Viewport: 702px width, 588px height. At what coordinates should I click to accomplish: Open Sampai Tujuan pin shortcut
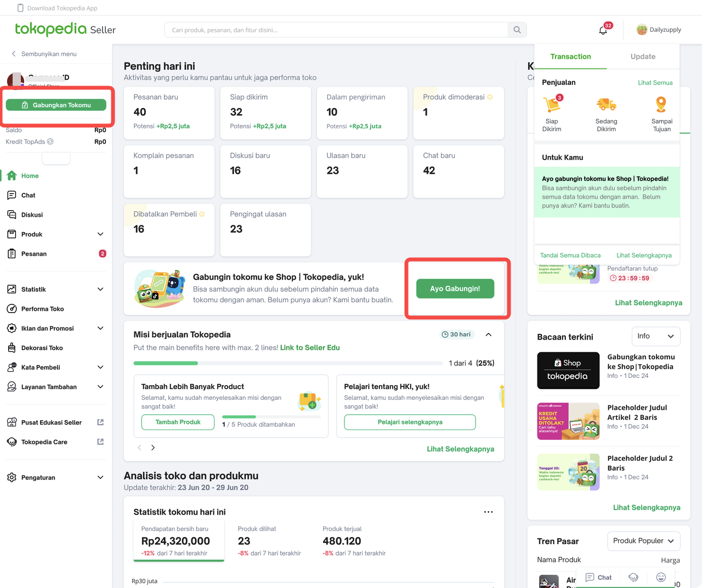tap(661, 114)
